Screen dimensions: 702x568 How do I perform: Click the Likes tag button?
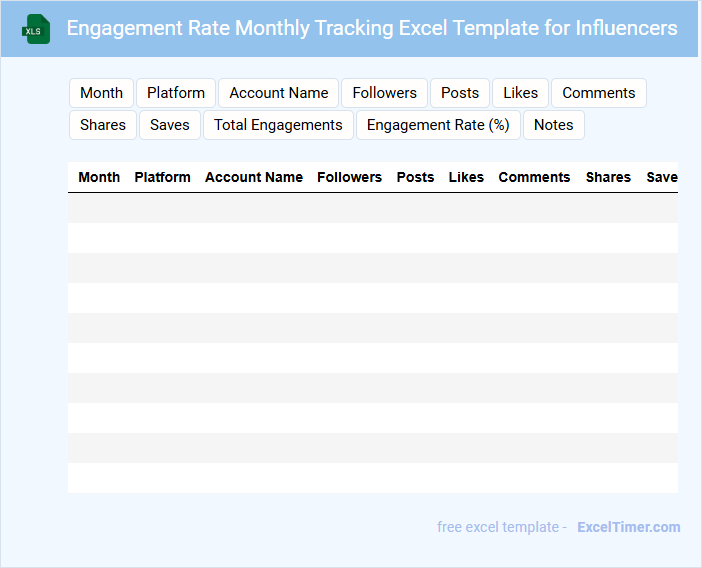click(x=520, y=93)
